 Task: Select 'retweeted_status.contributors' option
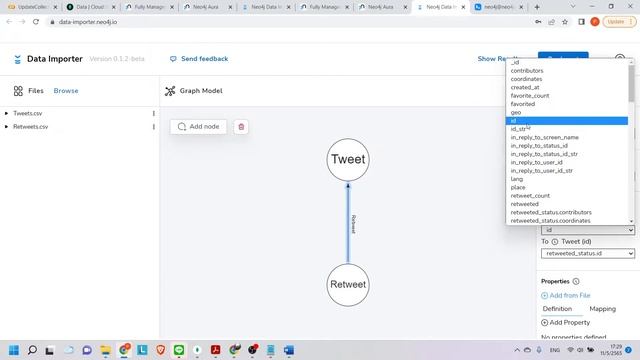click(x=567, y=213)
